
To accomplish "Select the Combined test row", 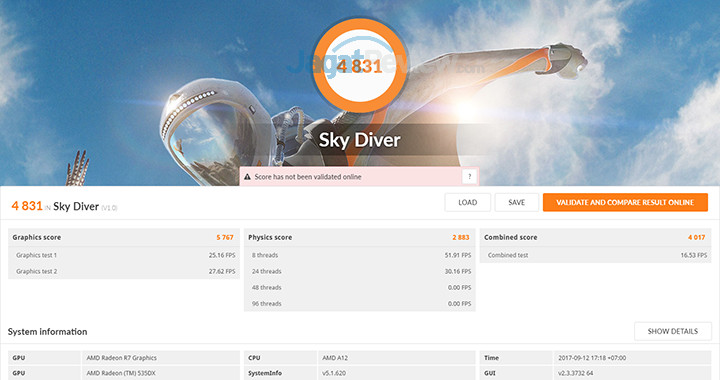I will (596, 255).
